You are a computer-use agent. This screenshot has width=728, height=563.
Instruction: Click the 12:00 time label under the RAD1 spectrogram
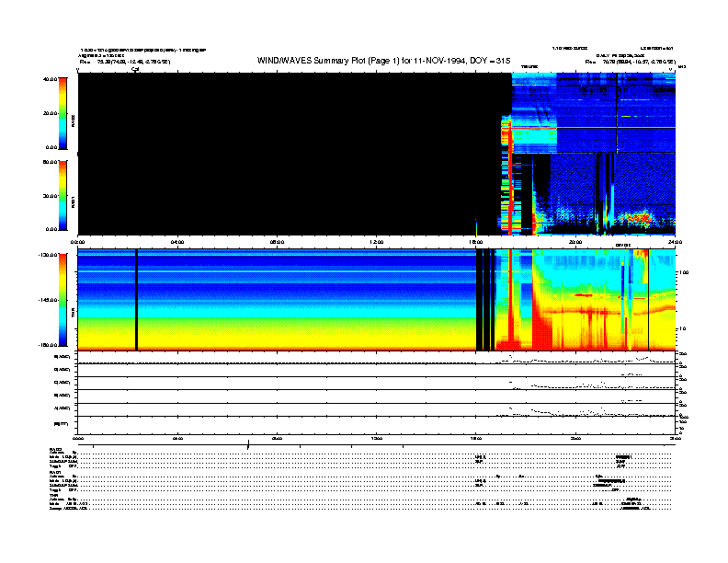(x=377, y=242)
